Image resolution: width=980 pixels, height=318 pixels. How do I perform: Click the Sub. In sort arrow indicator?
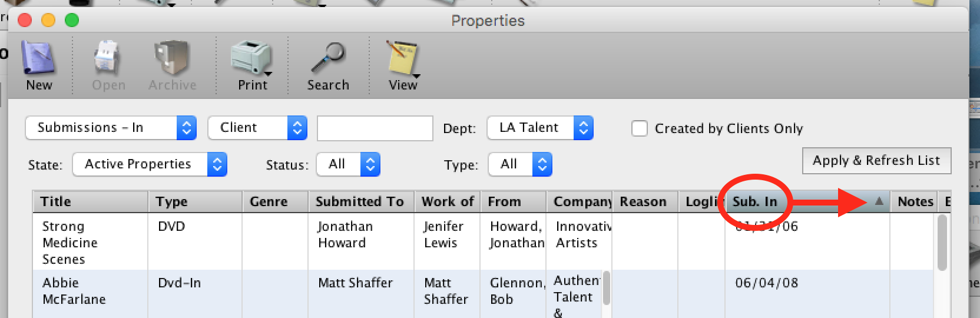(879, 201)
